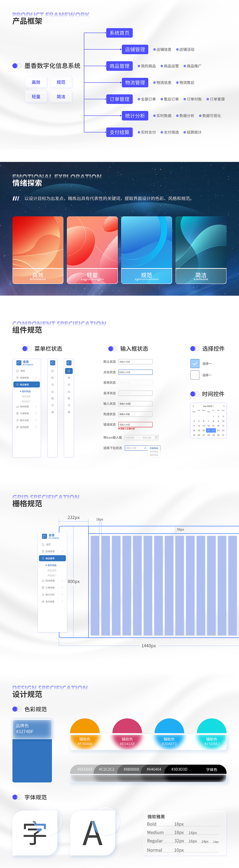Click the 默认状态 default input field
Viewport: 239px width, 868px height.
(135, 362)
